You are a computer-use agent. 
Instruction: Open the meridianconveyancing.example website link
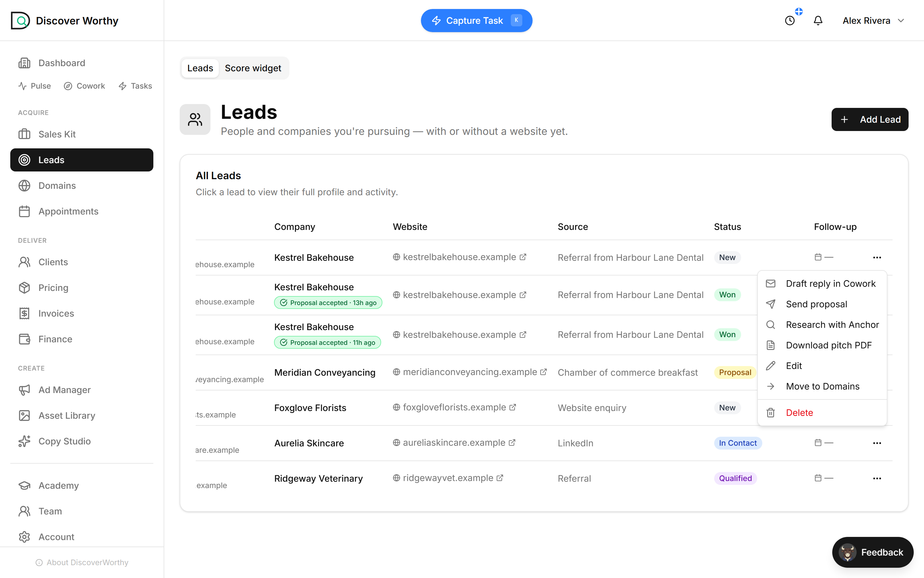tap(470, 372)
